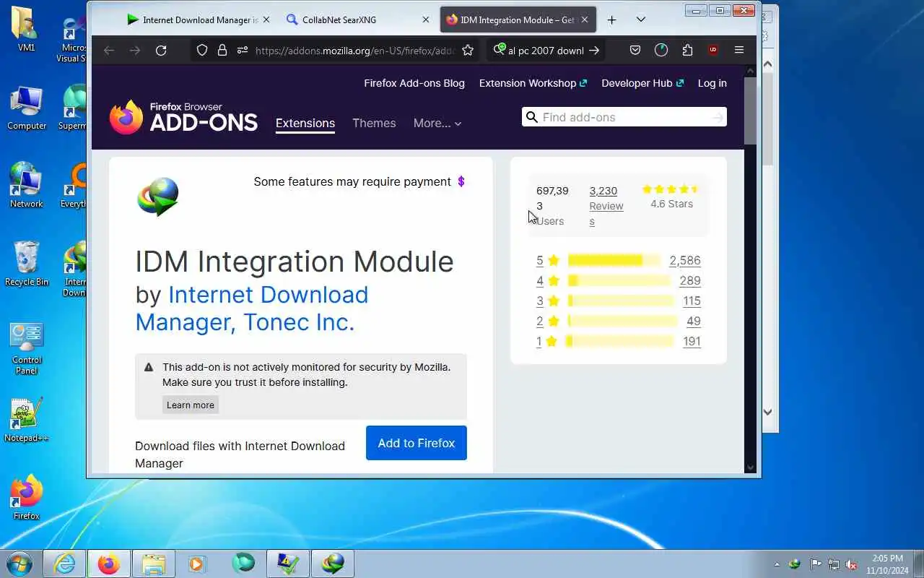The height and width of the screenshot is (578, 924).
Task: Open the Firefox hamburger menu
Action: 739,50
